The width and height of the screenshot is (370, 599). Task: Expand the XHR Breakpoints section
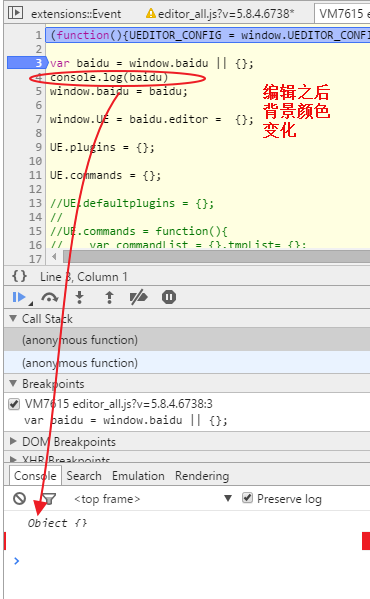pyautogui.click(x=13, y=459)
